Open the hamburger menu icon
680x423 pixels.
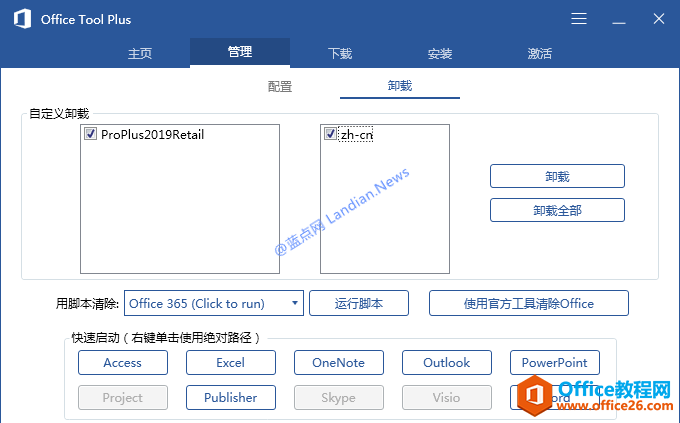[x=579, y=19]
